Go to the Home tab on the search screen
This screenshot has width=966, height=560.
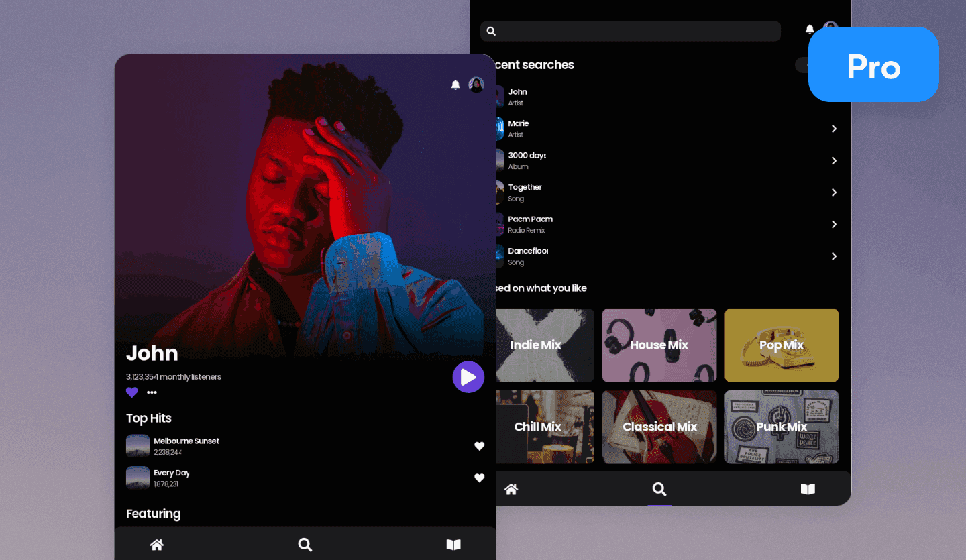(x=511, y=489)
